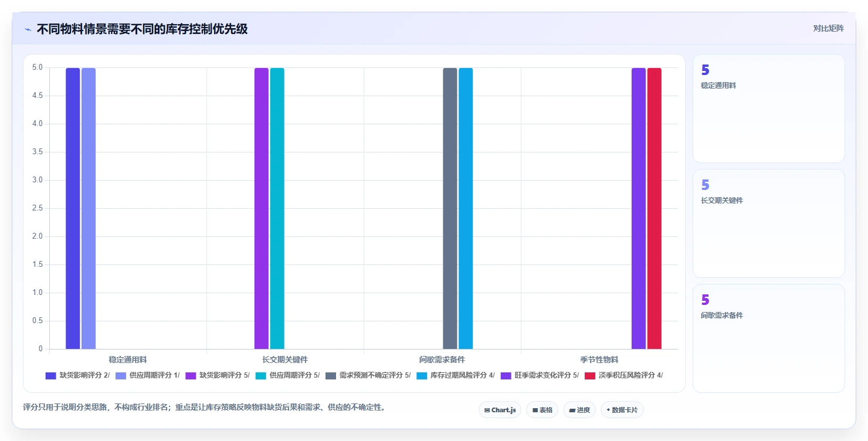Click the 间歇需求备件 x-axis label

tap(442, 359)
